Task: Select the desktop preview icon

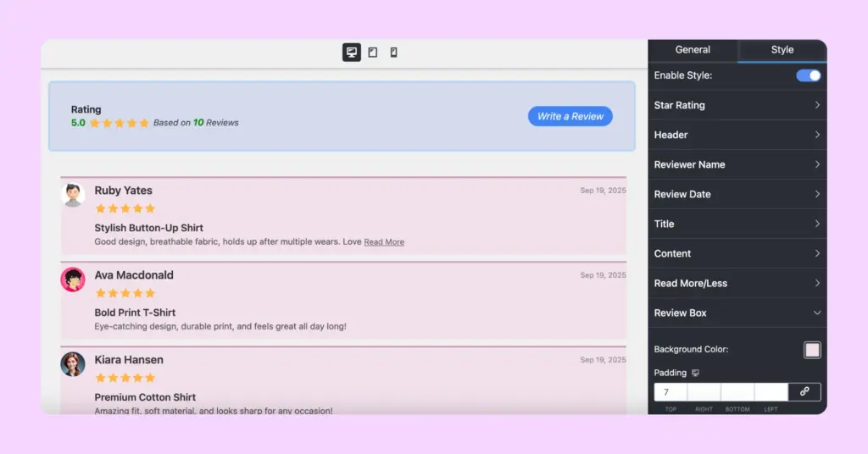Action: (x=351, y=53)
